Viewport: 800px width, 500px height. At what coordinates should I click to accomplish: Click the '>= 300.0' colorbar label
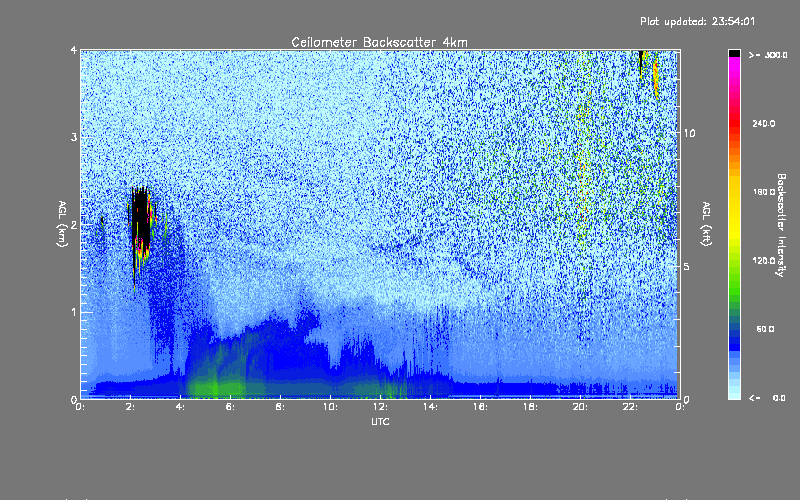[x=768, y=55]
